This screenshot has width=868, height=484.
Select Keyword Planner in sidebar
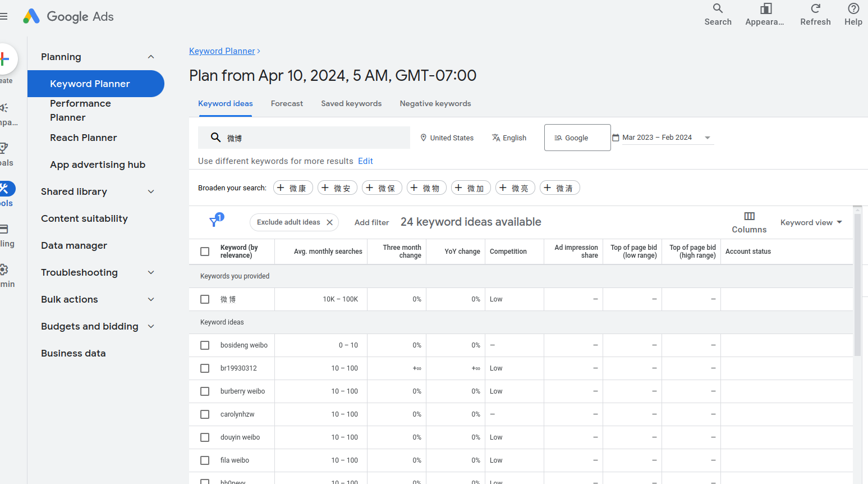95,84
